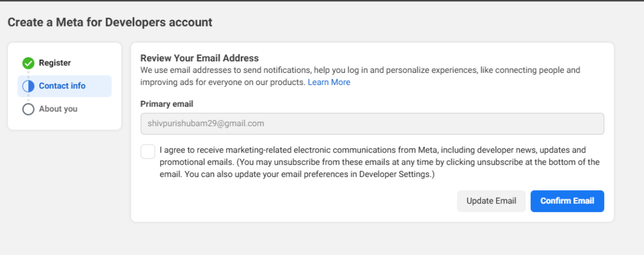Click the empty circle icon beside About you
644x255 pixels.
click(28, 109)
